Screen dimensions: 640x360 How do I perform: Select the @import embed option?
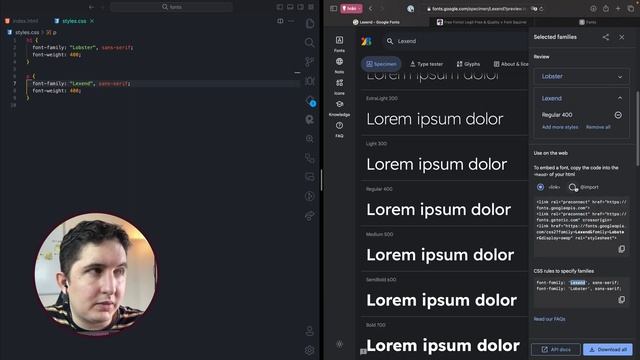[x=573, y=187]
